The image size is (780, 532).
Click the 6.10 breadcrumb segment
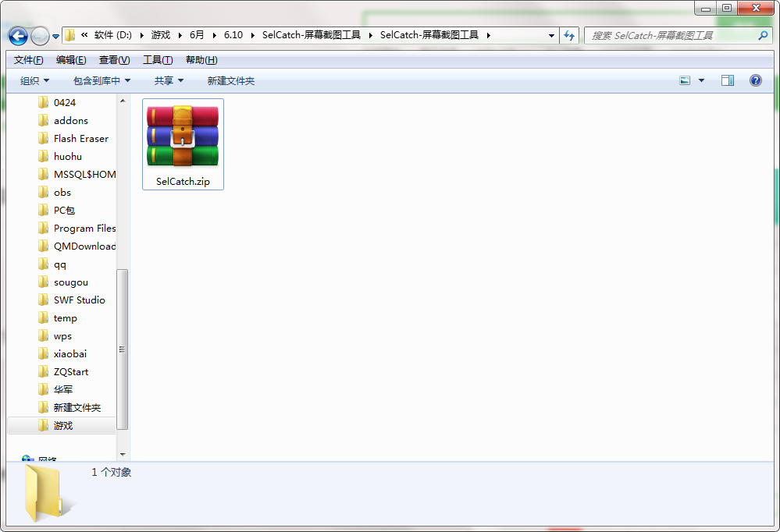click(233, 35)
